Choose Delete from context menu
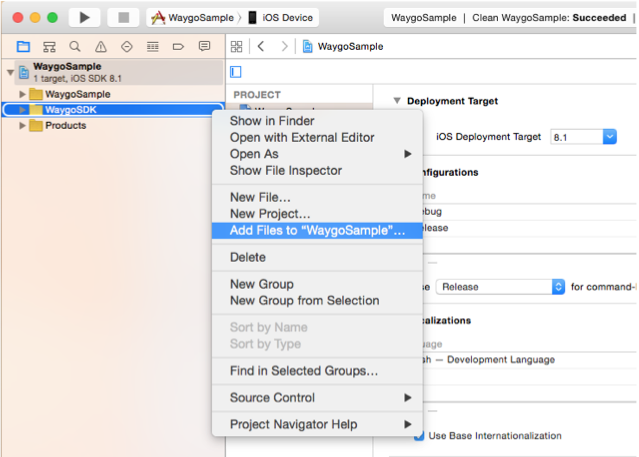This screenshot has height=457, width=639. coord(317,257)
